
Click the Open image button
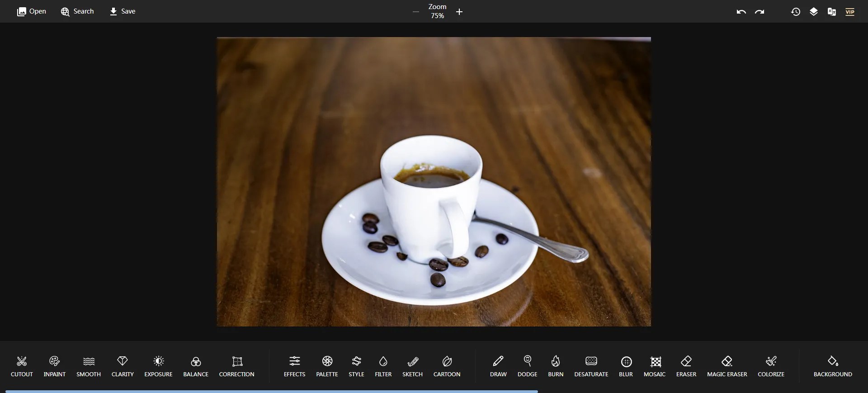[31, 11]
